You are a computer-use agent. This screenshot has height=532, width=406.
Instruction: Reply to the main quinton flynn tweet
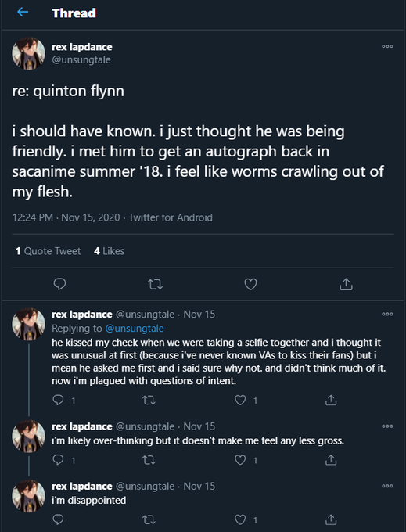(x=59, y=284)
